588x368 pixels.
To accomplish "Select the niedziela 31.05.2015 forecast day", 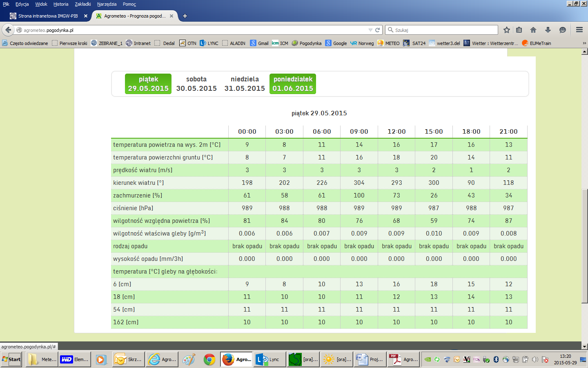I will click(x=245, y=84).
